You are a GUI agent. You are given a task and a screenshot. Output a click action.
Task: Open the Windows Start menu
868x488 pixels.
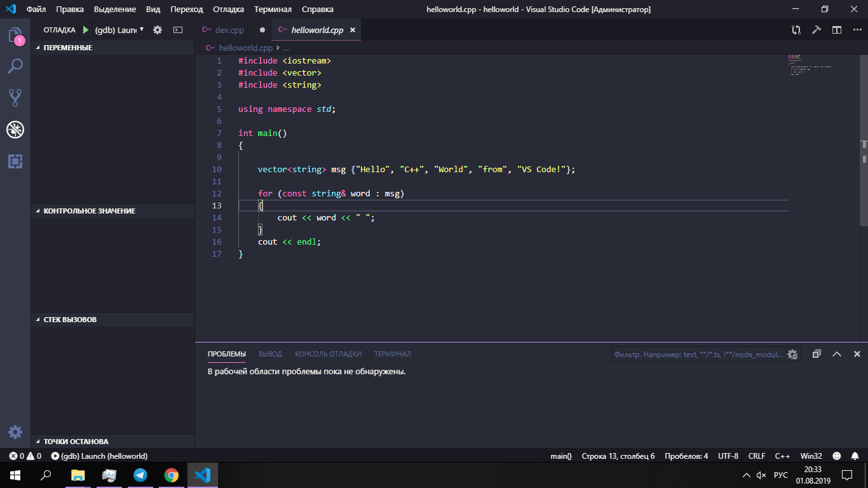(x=15, y=475)
